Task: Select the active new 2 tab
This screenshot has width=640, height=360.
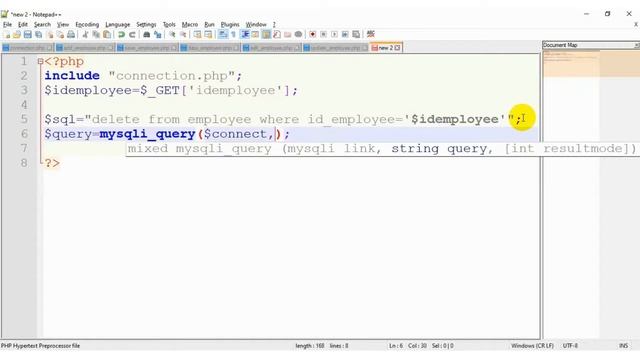Action: [385, 48]
